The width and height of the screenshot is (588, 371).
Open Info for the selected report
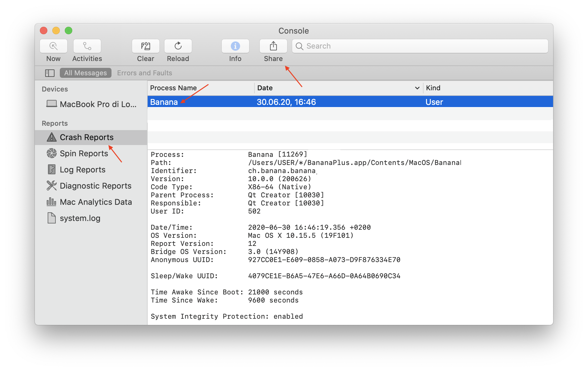235,46
